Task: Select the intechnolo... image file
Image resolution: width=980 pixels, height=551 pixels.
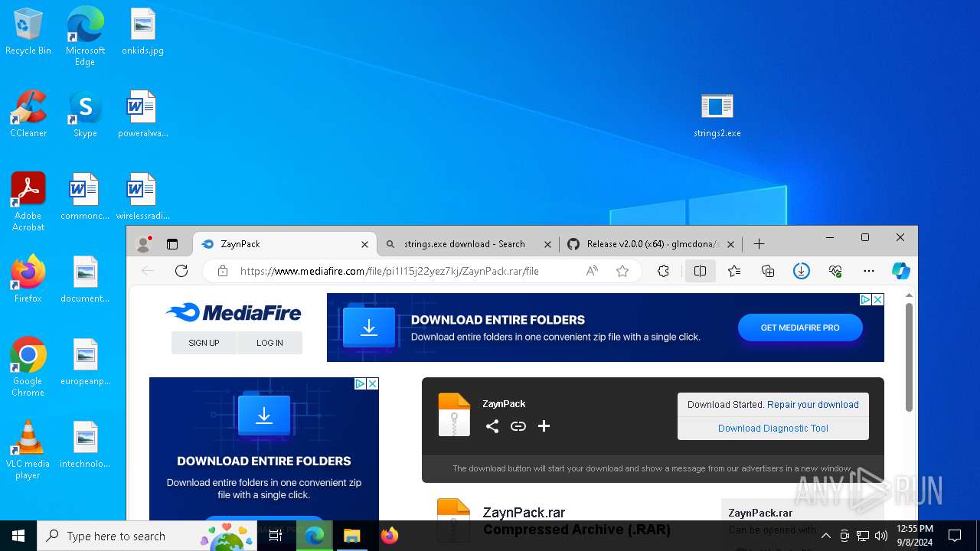Action: point(85,445)
